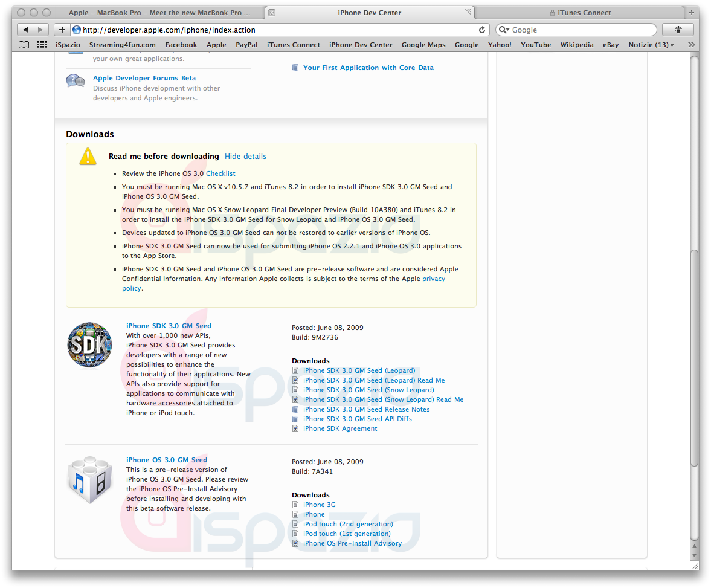711x588 pixels.
Task: Open the bug report button in toolbar
Action: (678, 30)
